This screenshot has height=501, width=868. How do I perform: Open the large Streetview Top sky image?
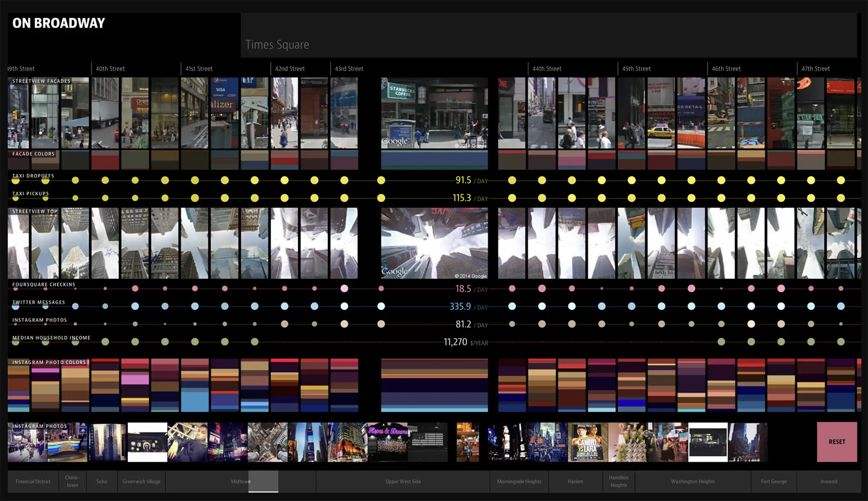pos(434,243)
